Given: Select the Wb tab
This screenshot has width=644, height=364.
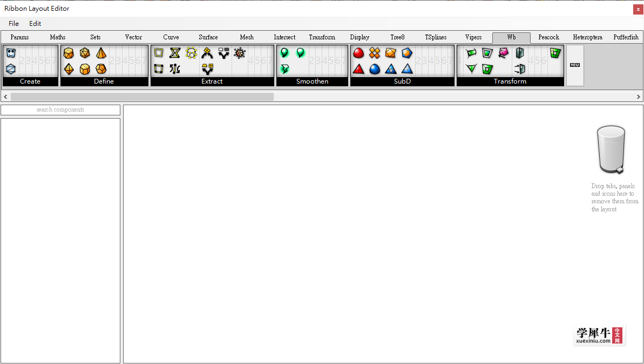Looking at the screenshot, I should [511, 37].
